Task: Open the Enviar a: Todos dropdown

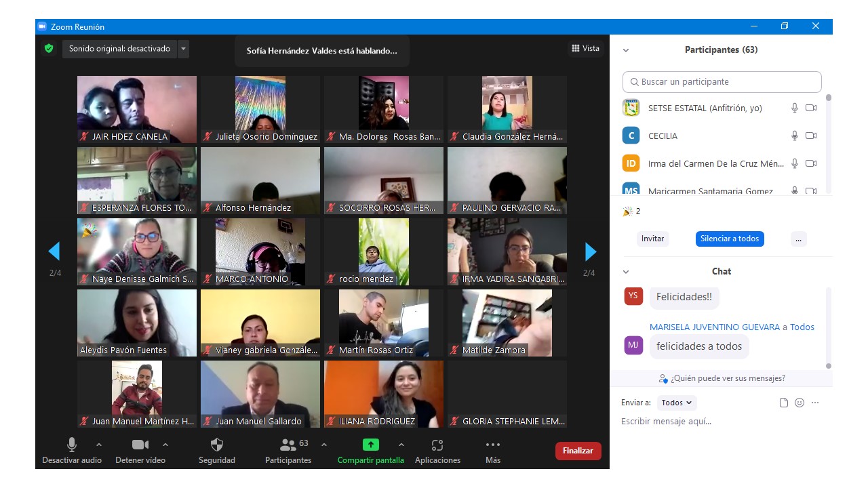Action: point(677,403)
